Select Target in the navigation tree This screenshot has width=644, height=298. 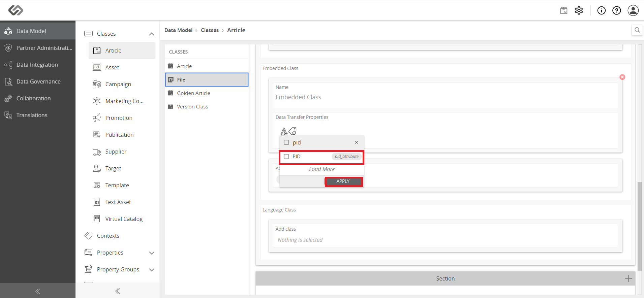click(x=122, y=168)
